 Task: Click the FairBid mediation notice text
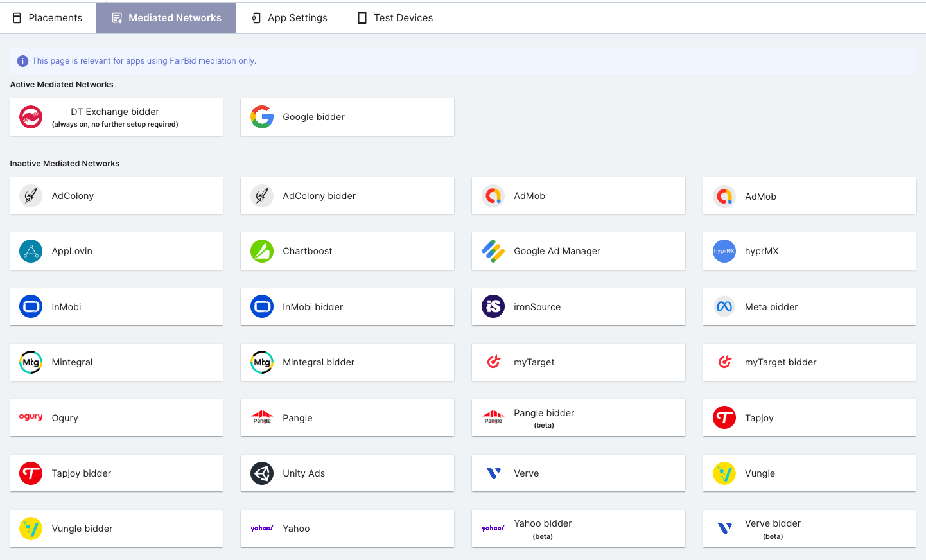(144, 61)
